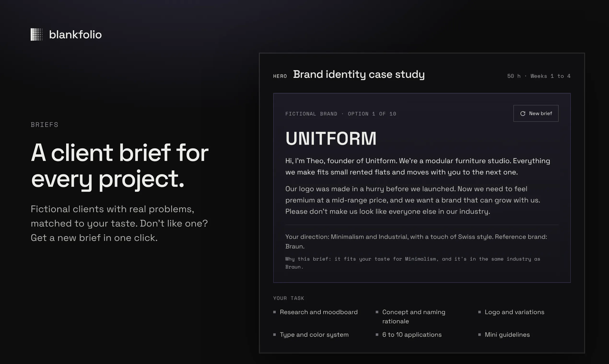Click the 'Your direction: Minimalism and Industrial' paragraph
Screen dimensions: 609x364
pos(416,242)
